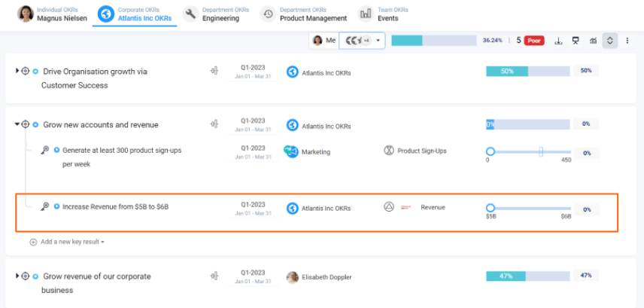
Task: Click Magnus Nielsen avatar photo
Action: [x=25, y=14]
